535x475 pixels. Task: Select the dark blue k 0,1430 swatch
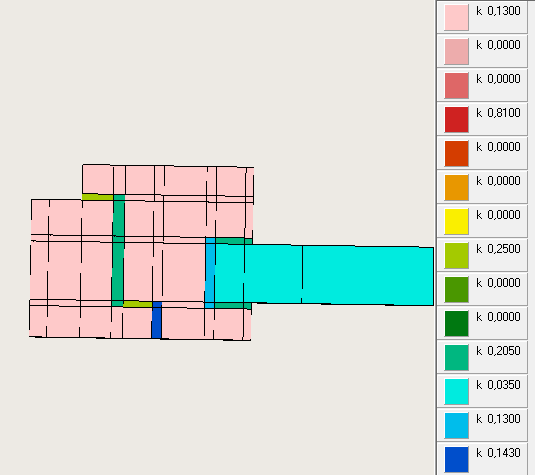pos(456,460)
